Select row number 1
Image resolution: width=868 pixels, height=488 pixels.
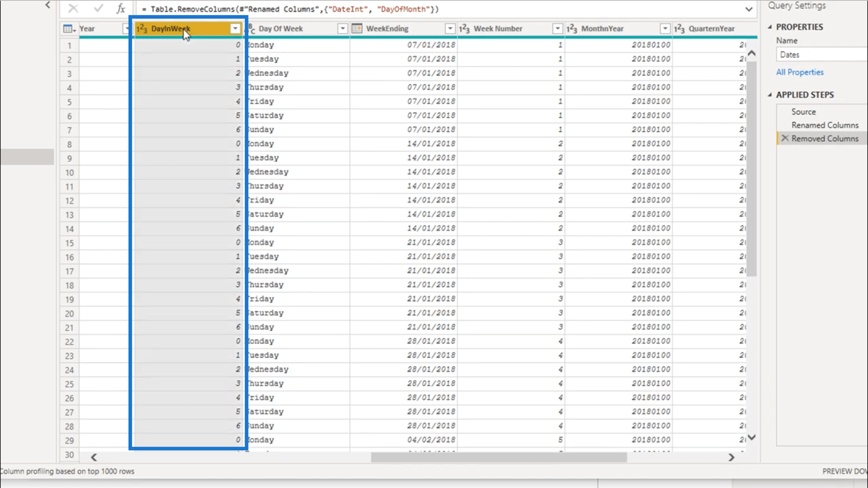pyautogui.click(x=69, y=45)
